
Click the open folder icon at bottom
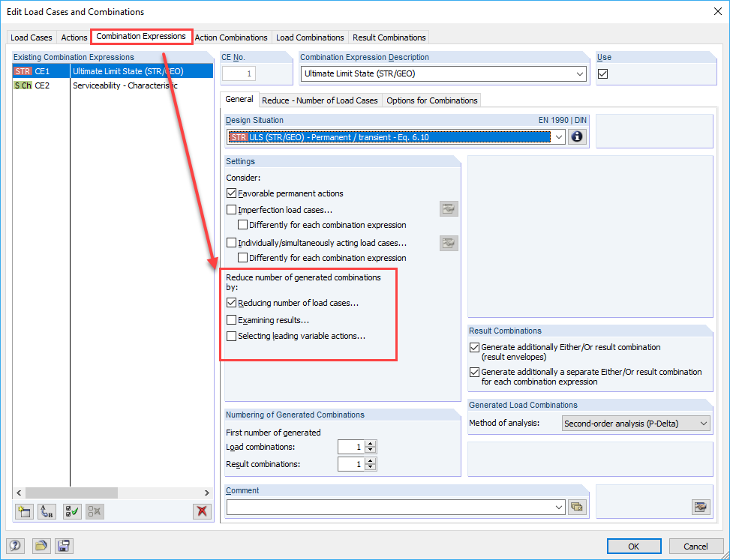pos(41,546)
